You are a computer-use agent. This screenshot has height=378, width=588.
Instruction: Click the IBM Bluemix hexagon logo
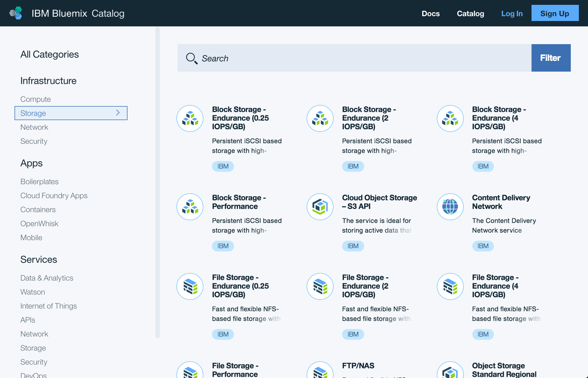pyautogui.click(x=16, y=13)
